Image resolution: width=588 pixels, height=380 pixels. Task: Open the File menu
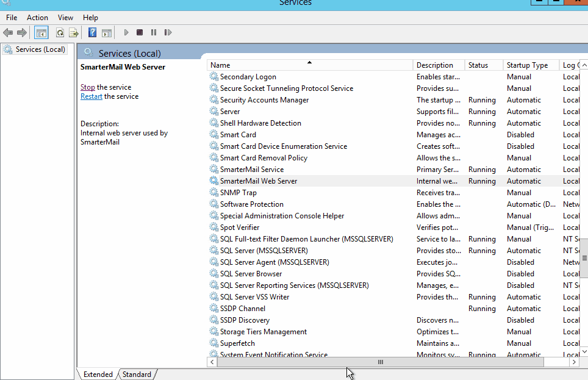[x=12, y=18]
